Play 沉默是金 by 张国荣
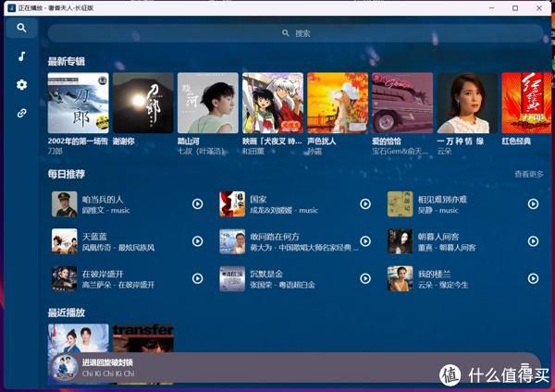This screenshot has width=555, height=392. [x=364, y=278]
